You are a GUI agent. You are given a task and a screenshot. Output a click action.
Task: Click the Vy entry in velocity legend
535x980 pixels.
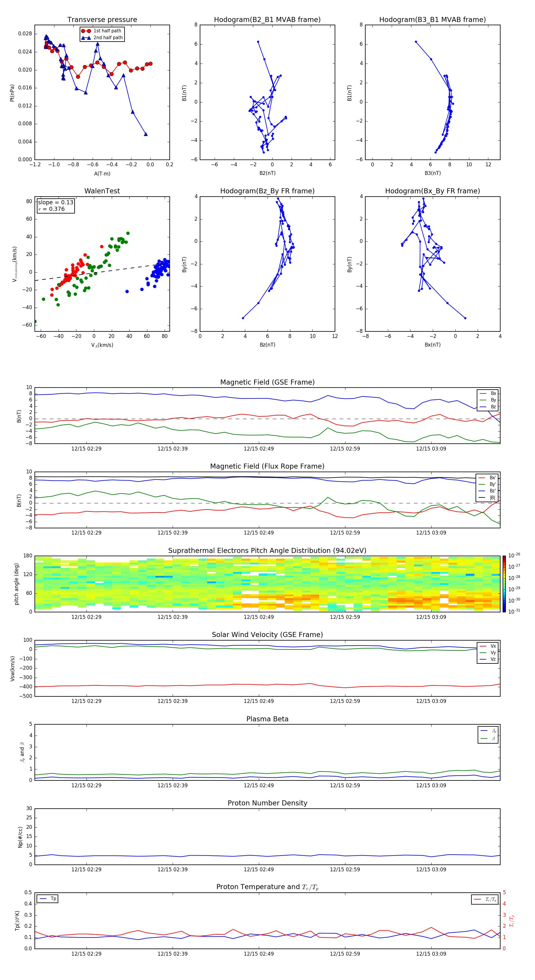488,652
